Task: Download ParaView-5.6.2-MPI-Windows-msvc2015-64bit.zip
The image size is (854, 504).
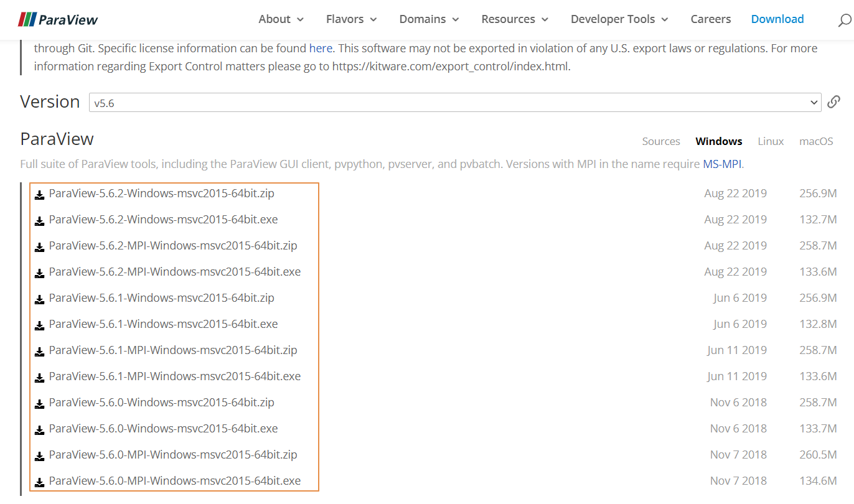Action: click(x=173, y=246)
